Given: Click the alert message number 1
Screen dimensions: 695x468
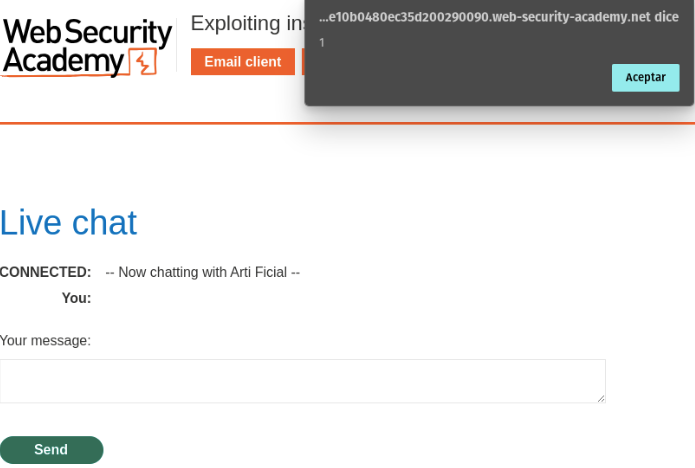Looking at the screenshot, I should [x=322, y=43].
